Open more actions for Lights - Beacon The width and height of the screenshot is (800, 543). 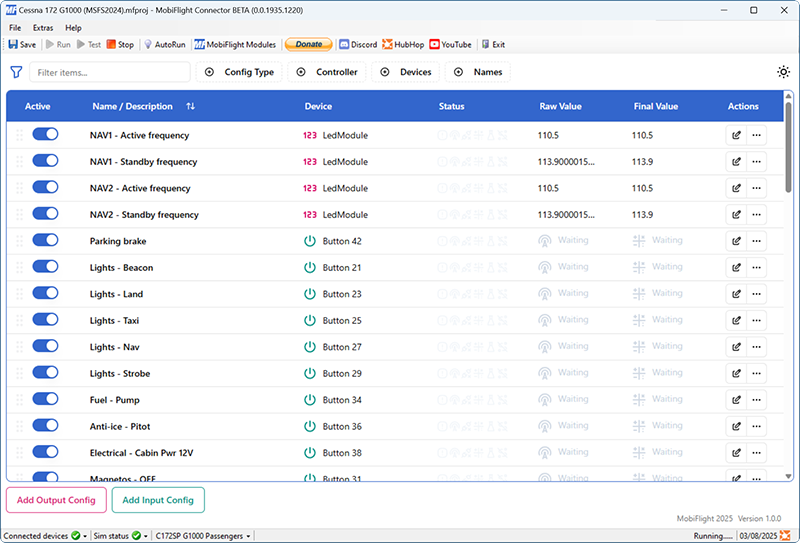click(756, 267)
